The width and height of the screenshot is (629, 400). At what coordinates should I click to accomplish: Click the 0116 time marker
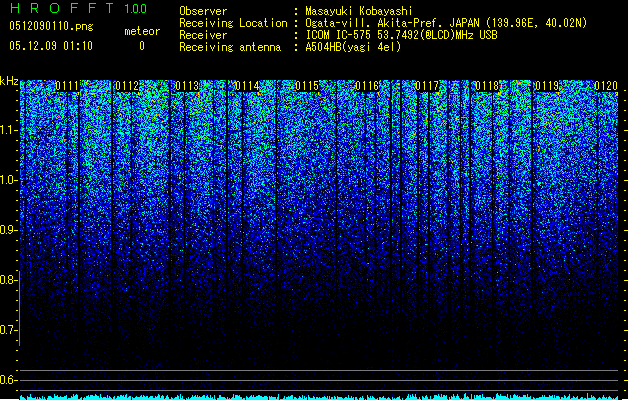367,86
